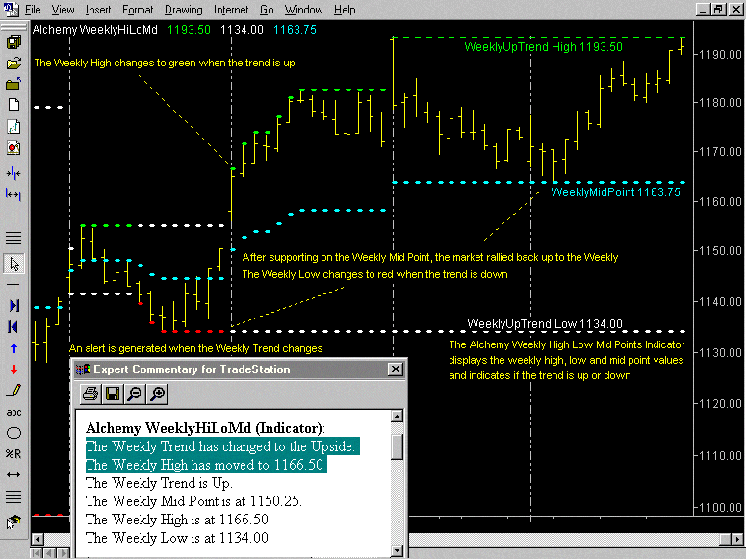746x560 pixels.
Task: Click chart horizontal scrollbar left arrow
Action: pos(38,539)
